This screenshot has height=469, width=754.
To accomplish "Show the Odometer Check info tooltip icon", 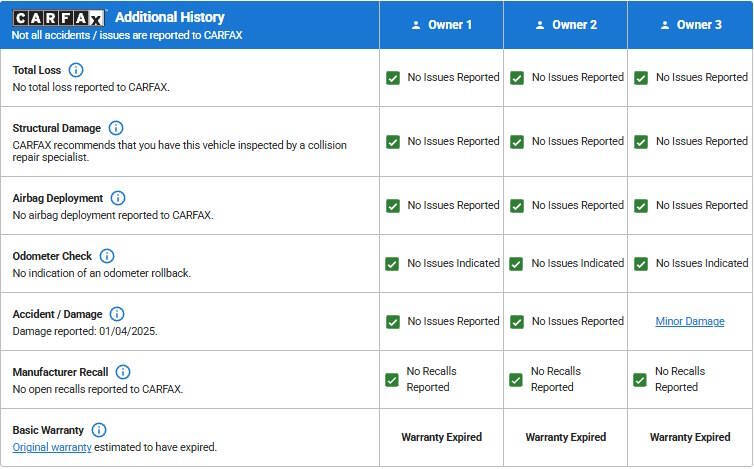I will click(107, 256).
